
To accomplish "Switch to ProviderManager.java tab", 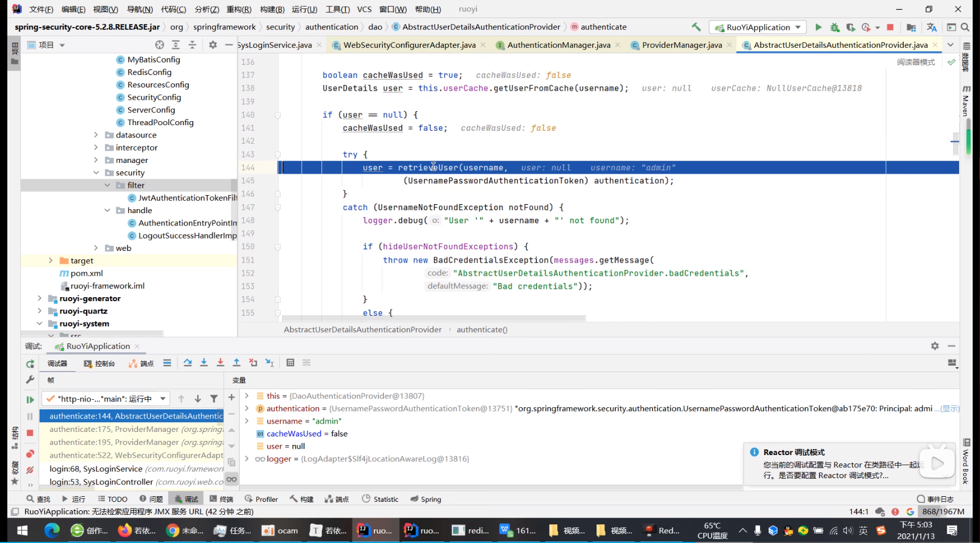I will tap(682, 45).
